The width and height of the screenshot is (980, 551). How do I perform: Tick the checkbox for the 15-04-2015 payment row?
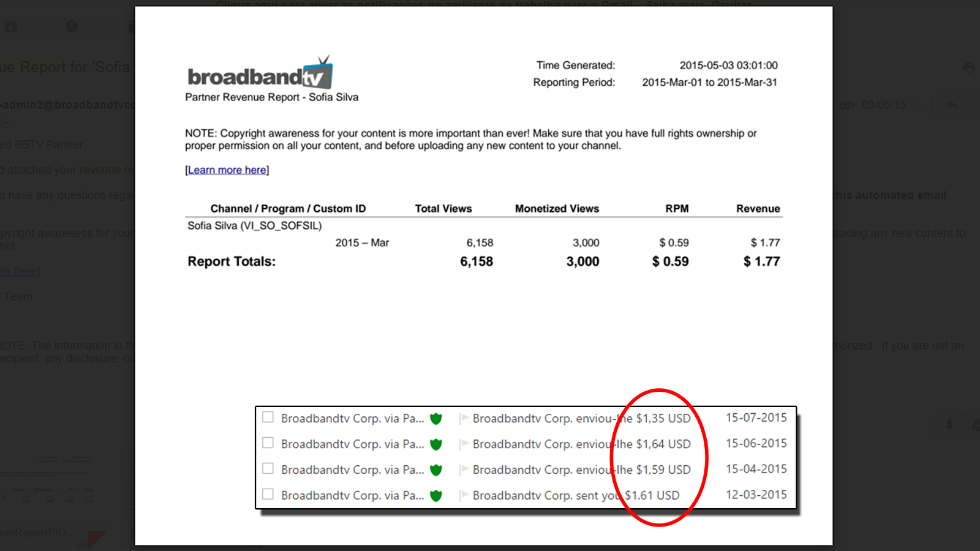click(x=268, y=468)
